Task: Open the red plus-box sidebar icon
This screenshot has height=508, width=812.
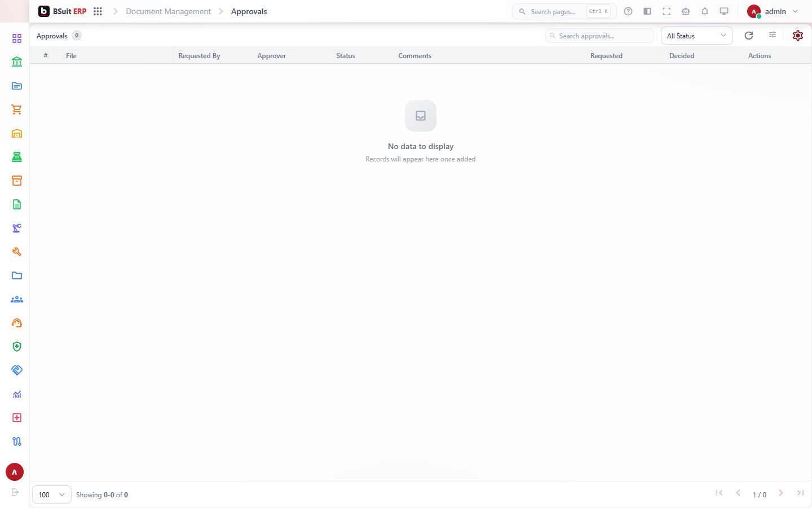Action: (17, 418)
